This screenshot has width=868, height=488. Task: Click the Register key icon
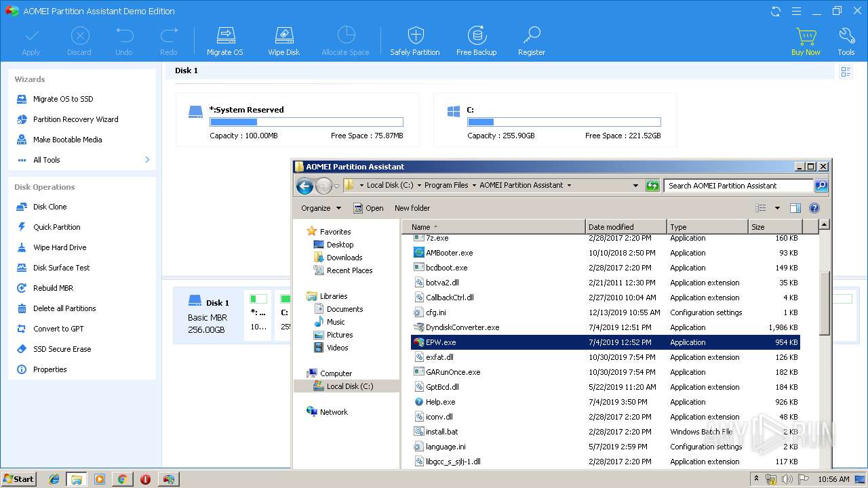[x=532, y=41]
